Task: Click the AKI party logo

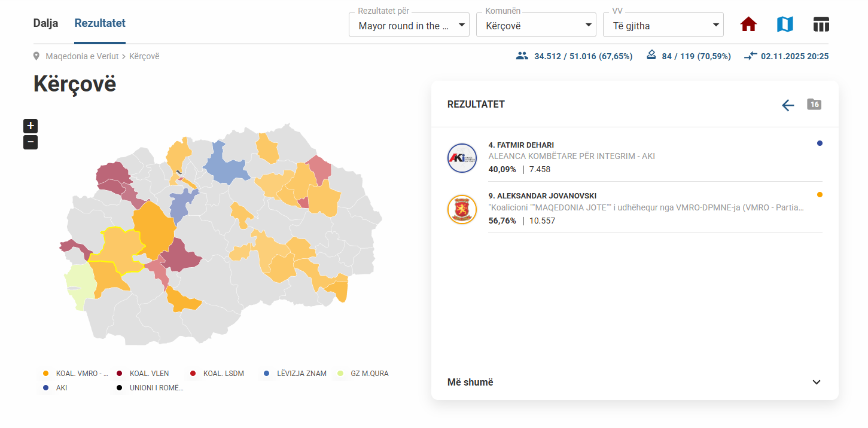Action: (x=462, y=158)
